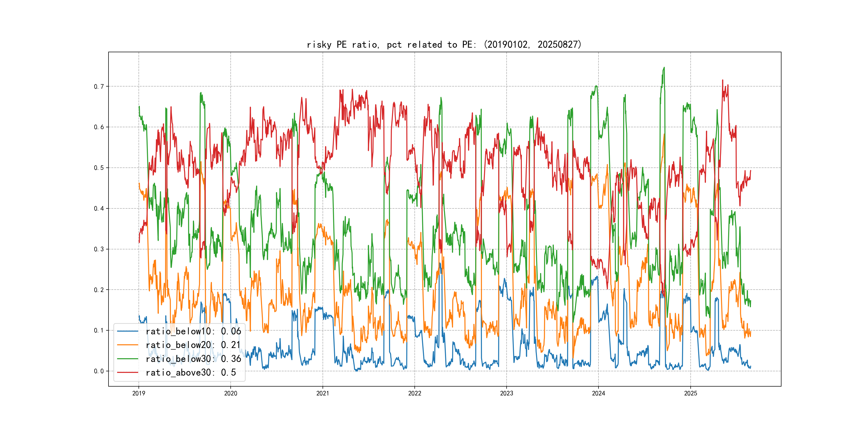Click the blue ratio_below10 legend line
The height and width of the screenshot is (434, 868).
(127, 331)
